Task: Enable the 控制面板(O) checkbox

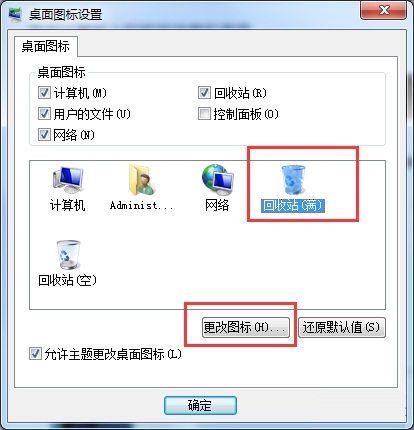Action: (204, 114)
